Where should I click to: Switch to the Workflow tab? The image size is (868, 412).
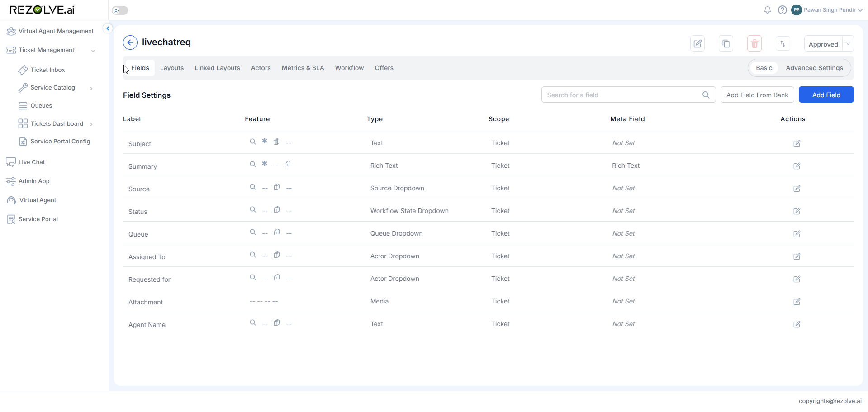[x=349, y=68]
